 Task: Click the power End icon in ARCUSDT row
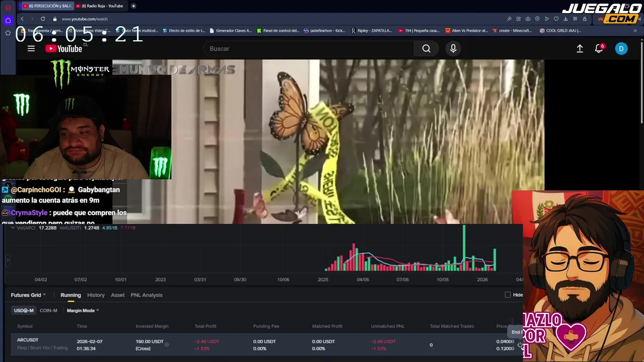(520, 344)
